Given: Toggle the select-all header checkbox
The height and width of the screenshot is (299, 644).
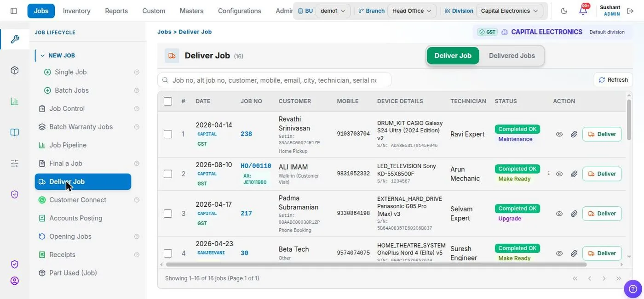Looking at the screenshot, I should 168,101.
